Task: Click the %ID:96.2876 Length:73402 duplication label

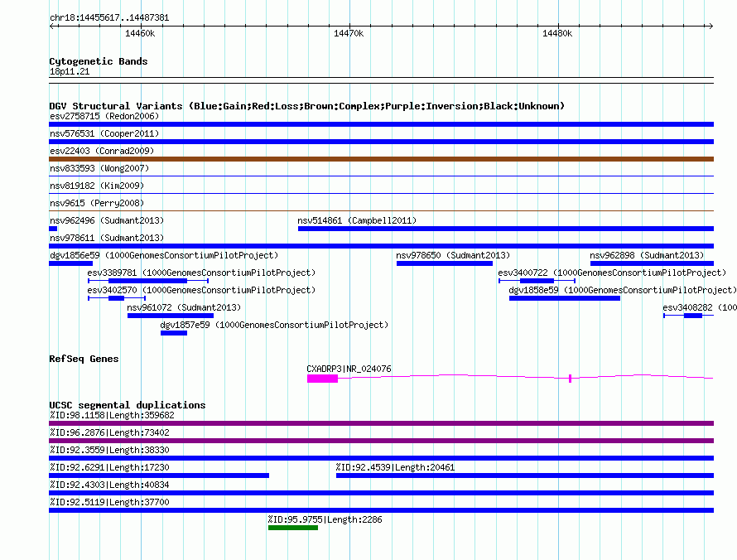Action: click(109, 432)
